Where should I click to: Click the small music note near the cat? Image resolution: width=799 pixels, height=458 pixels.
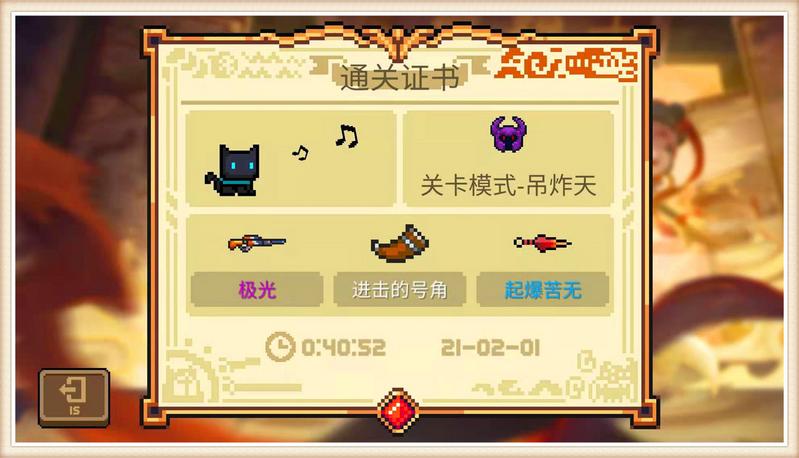pyautogui.click(x=301, y=152)
